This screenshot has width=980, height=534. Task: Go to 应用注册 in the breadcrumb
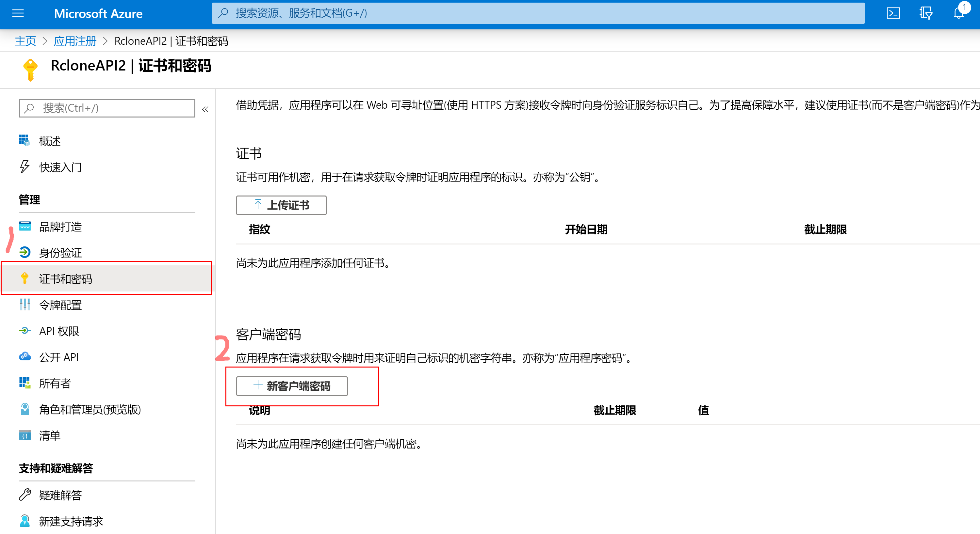tap(75, 41)
